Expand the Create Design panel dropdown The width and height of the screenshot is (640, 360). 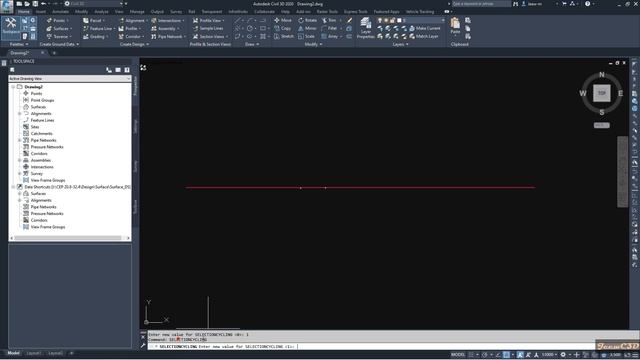click(x=134, y=44)
